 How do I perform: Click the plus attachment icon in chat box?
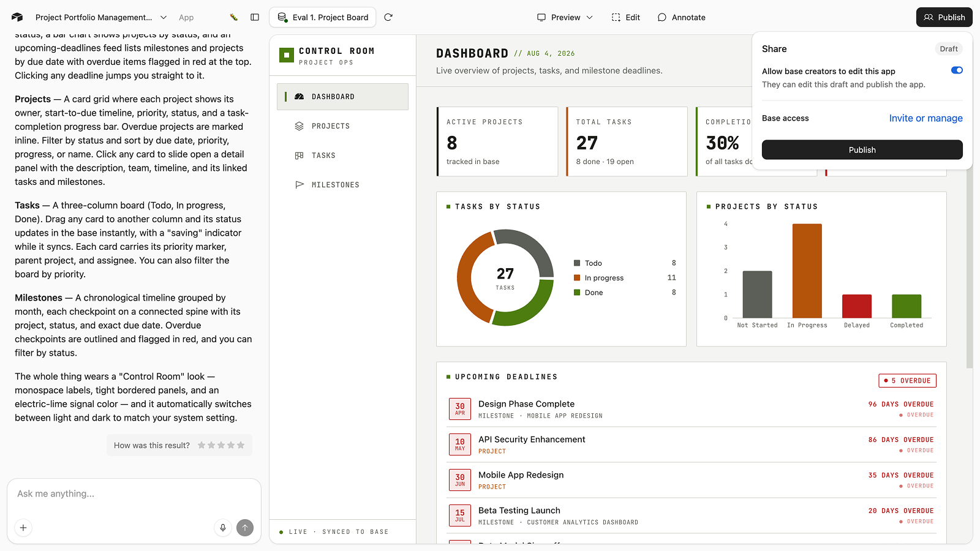(23, 528)
